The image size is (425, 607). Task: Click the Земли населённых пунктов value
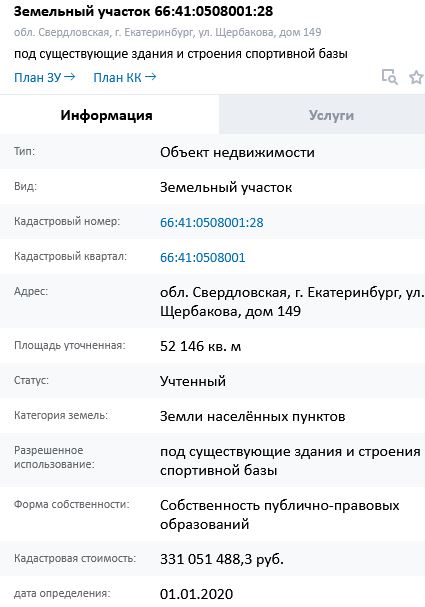(252, 416)
